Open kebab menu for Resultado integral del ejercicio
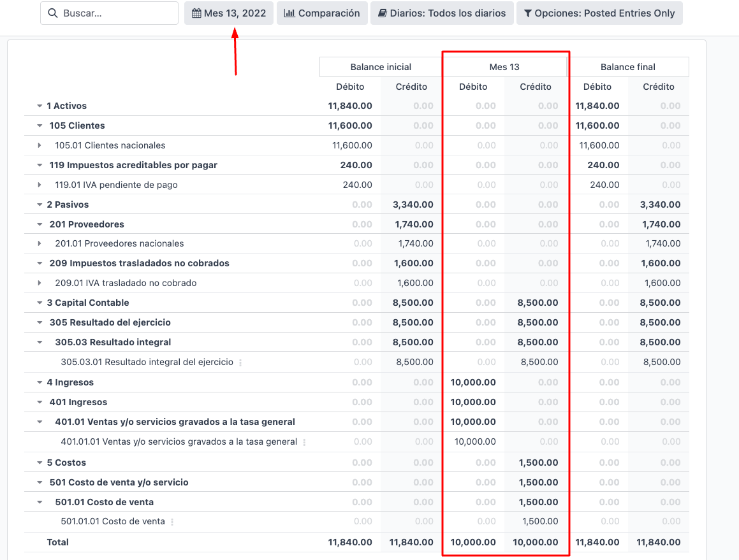This screenshot has width=739, height=560. coord(240,363)
